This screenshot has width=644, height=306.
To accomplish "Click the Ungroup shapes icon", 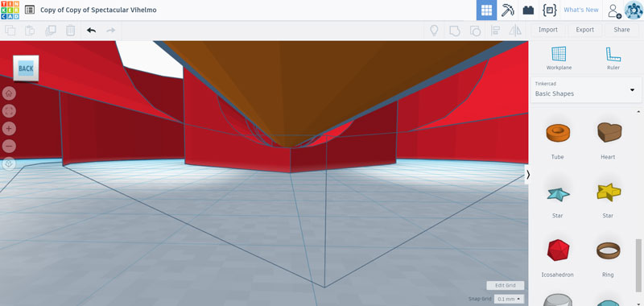I will (475, 31).
